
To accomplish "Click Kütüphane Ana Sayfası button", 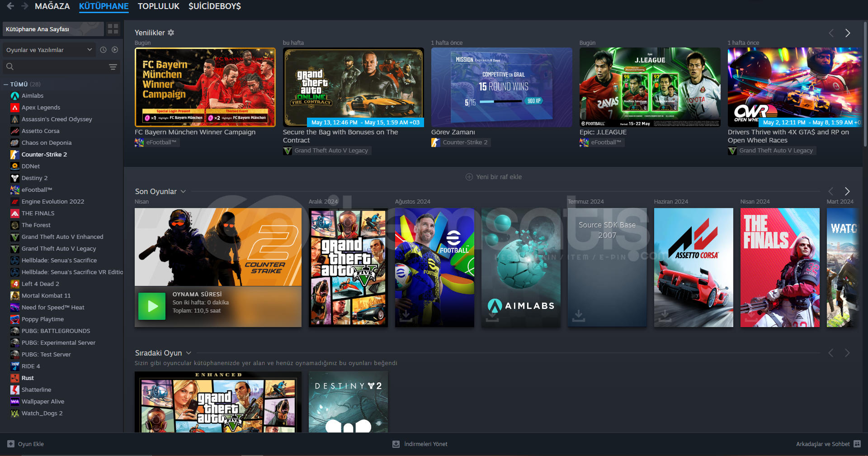I will point(53,29).
